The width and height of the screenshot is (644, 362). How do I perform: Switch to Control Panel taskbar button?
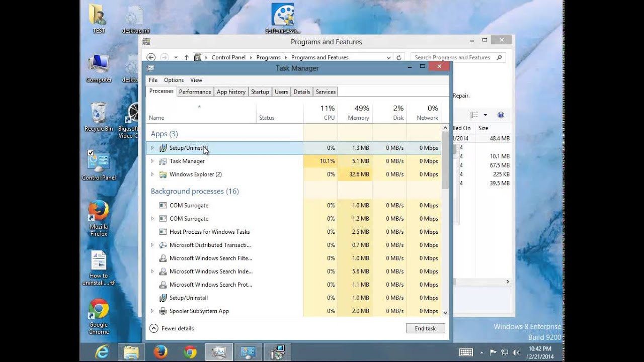[248, 352]
